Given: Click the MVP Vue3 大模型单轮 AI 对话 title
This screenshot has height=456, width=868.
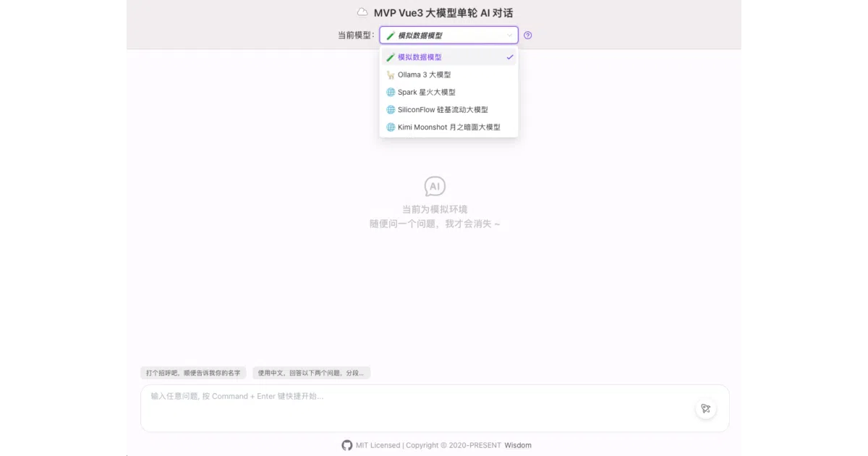Looking at the screenshot, I should 443,13.
